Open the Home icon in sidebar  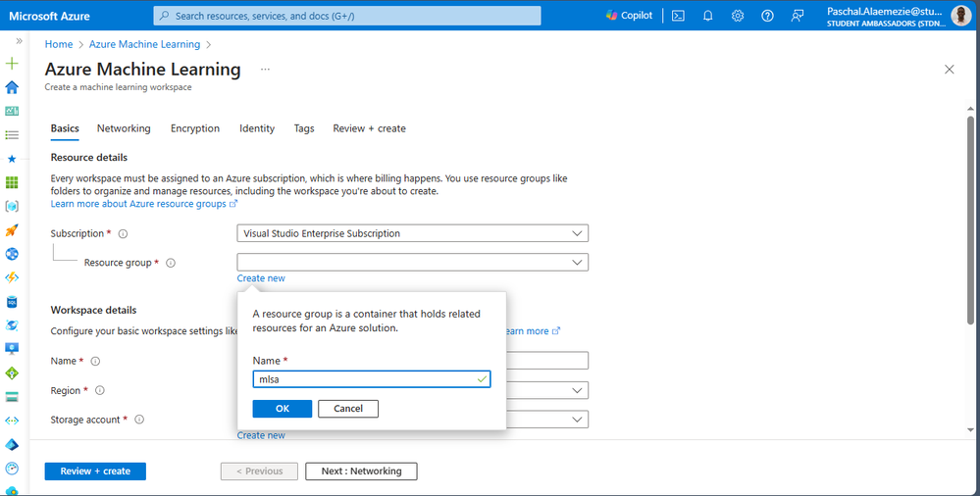coord(11,87)
